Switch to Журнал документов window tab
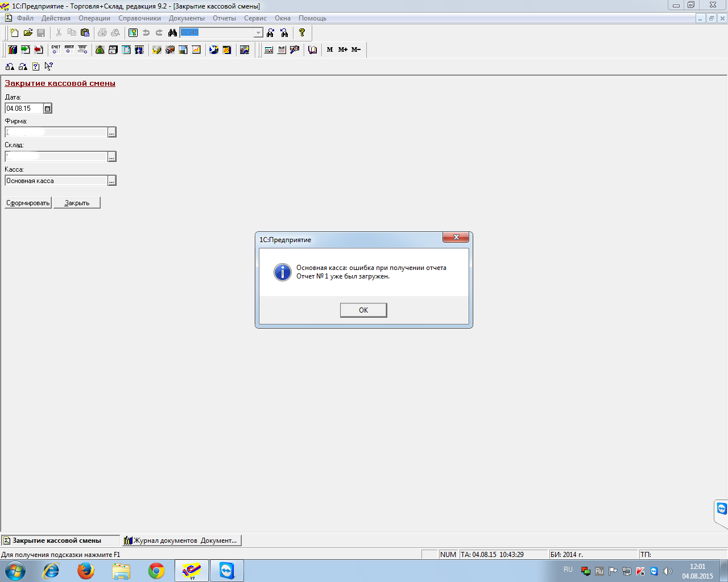Viewport: 728px width, 582px height. 182,541
